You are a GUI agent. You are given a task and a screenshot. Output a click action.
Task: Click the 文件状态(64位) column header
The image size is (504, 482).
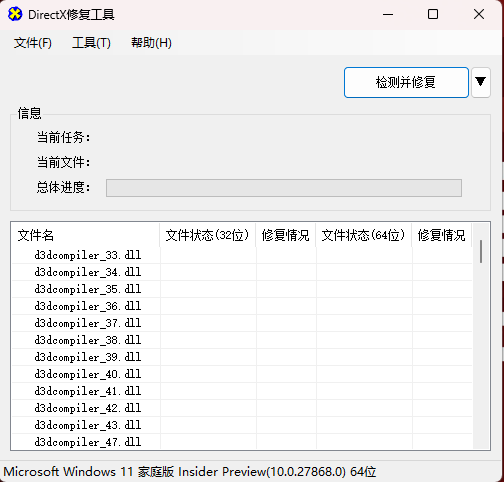click(x=364, y=235)
